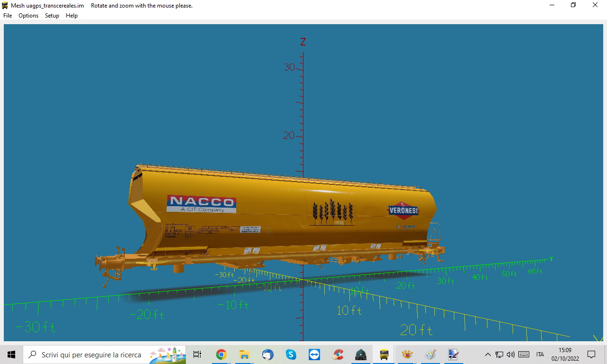Open File Explorer from the taskbar
This screenshot has width=607, height=364.
point(244,355)
